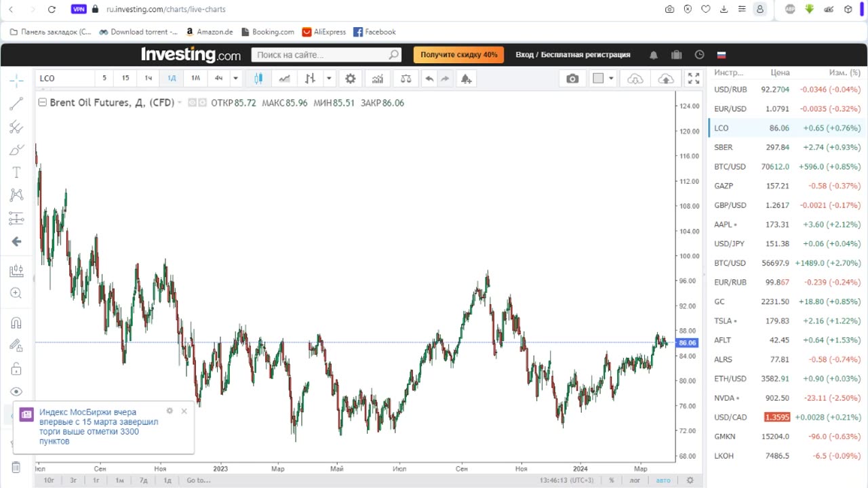868x488 pixels.
Task: Toggle лог logarithmic scale
Action: pyautogui.click(x=635, y=480)
